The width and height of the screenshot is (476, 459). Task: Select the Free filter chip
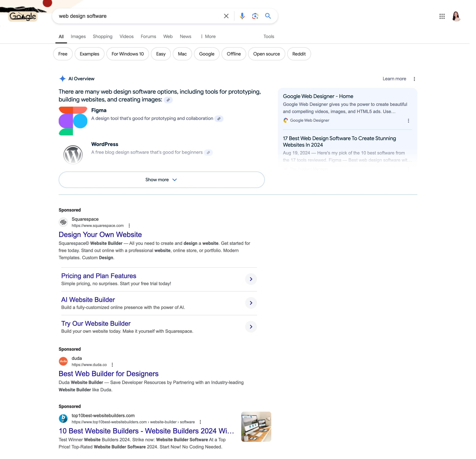coord(63,54)
